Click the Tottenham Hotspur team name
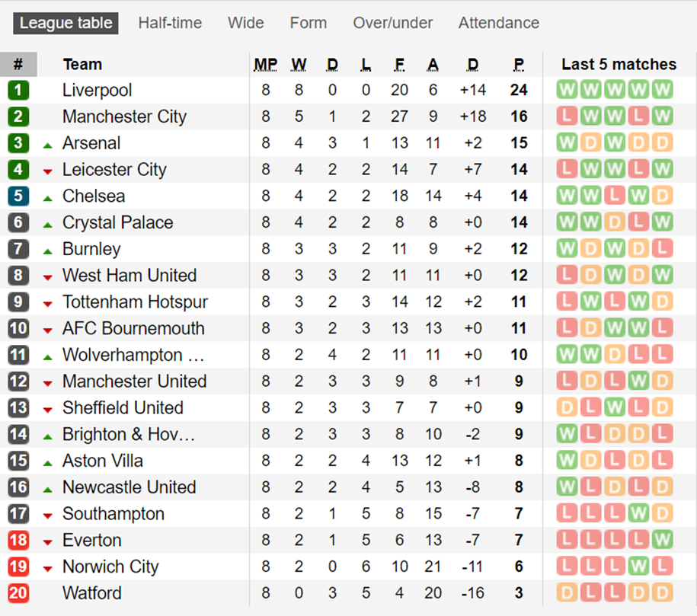 click(135, 302)
